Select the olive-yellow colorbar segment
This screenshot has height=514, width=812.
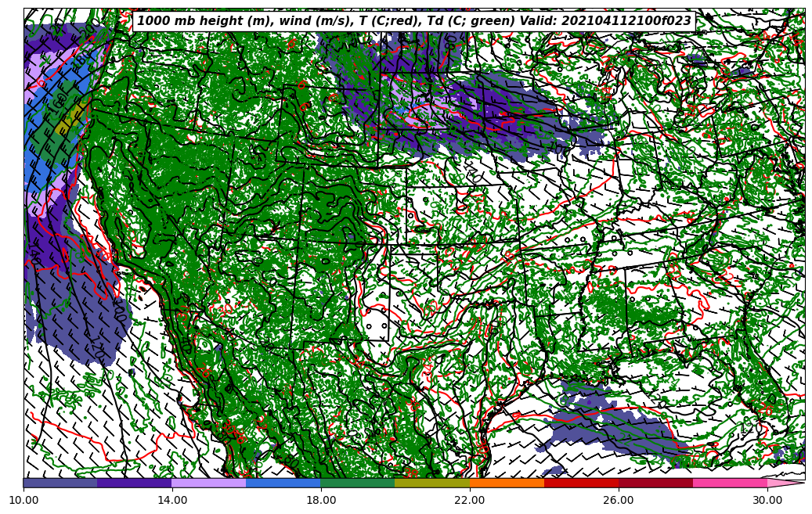point(432,483)
